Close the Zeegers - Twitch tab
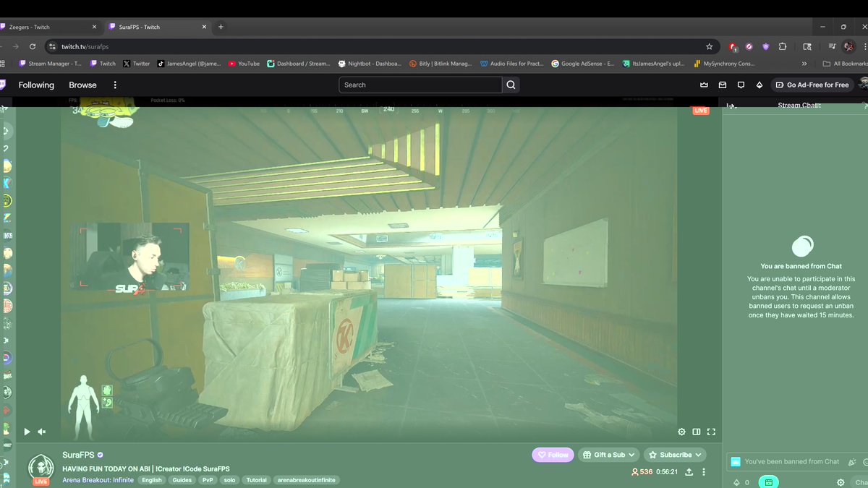The width and height of the screenshot is (868, 488). click(93, 27)
